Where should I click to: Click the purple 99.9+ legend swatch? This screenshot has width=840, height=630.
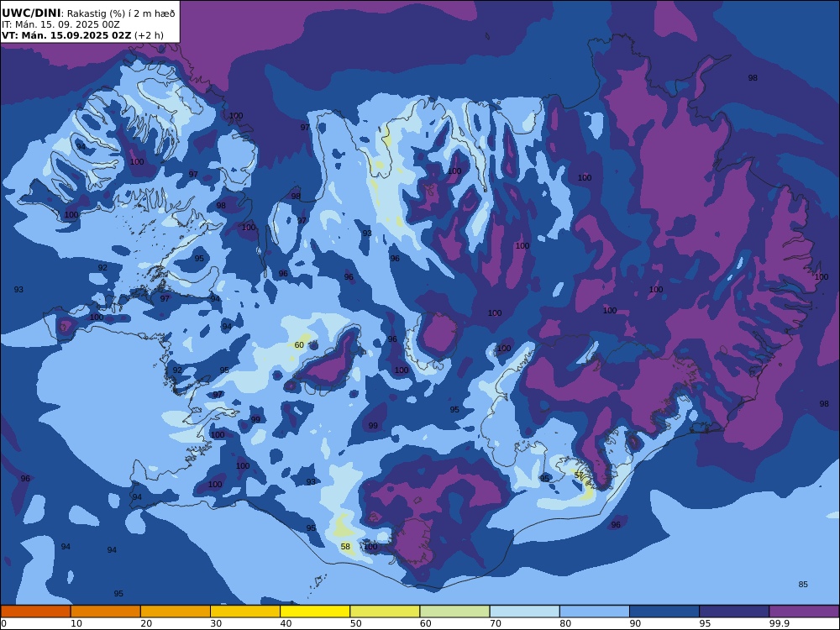[804, 612]
